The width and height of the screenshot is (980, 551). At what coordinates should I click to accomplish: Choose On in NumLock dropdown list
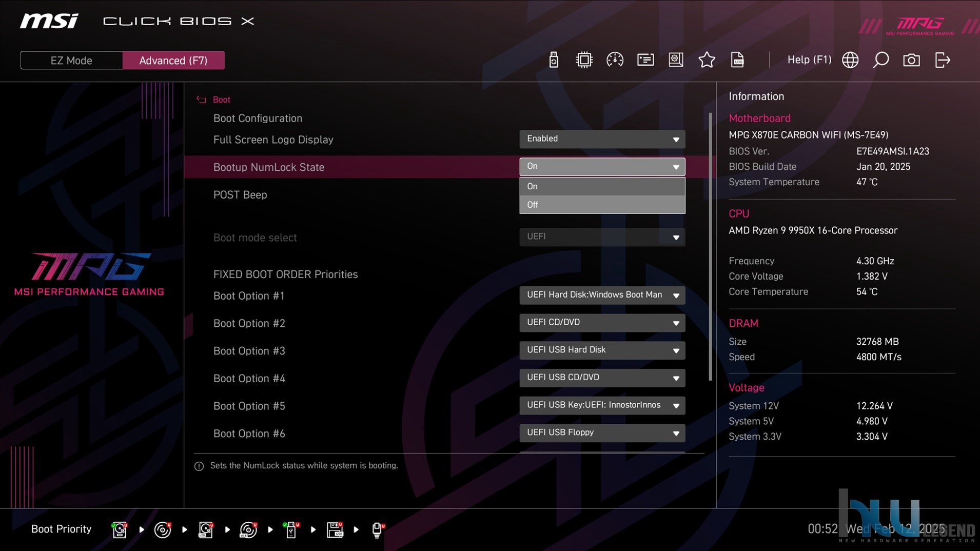click(602, 186)
